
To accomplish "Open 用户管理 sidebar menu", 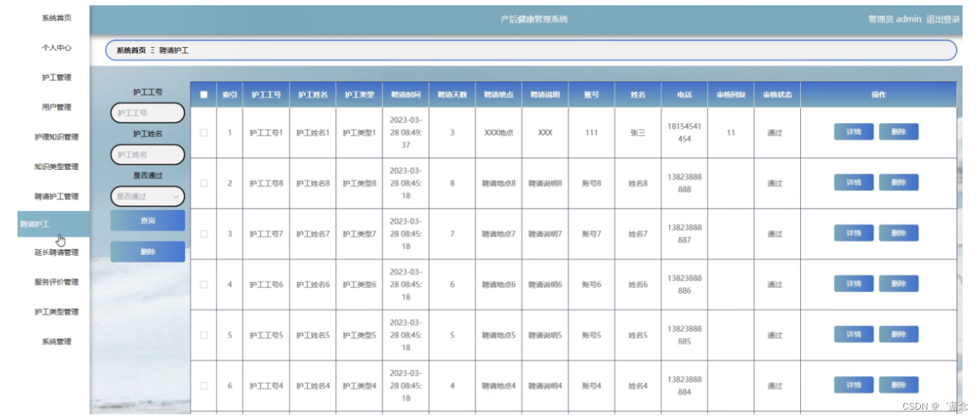I will click(x=56, y=107).
